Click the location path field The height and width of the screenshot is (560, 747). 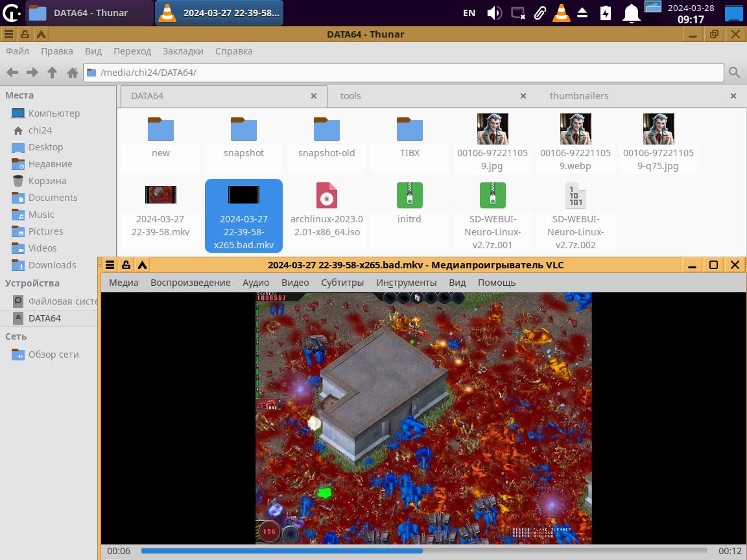(403, 73)
